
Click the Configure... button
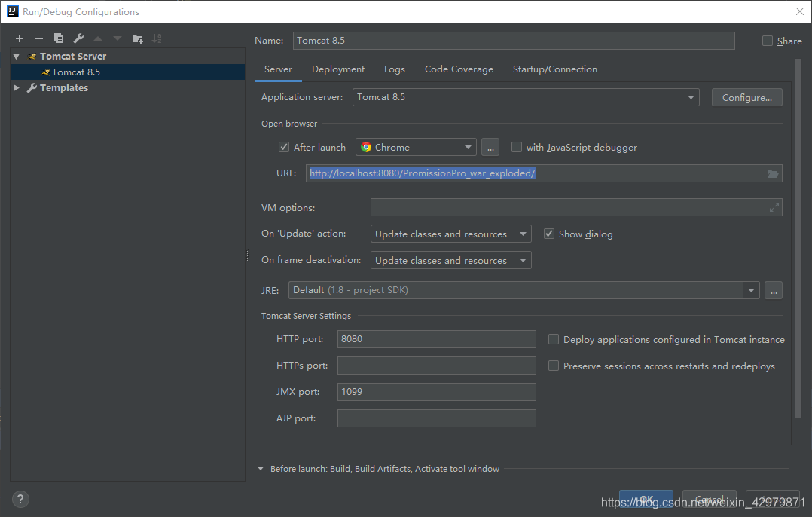coord(746,97)
